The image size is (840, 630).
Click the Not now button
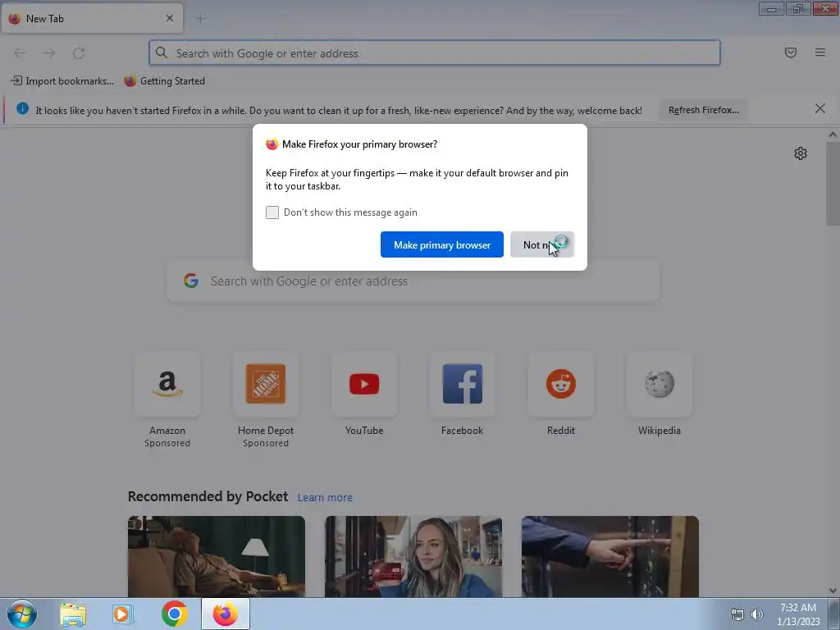coord(542,244)
